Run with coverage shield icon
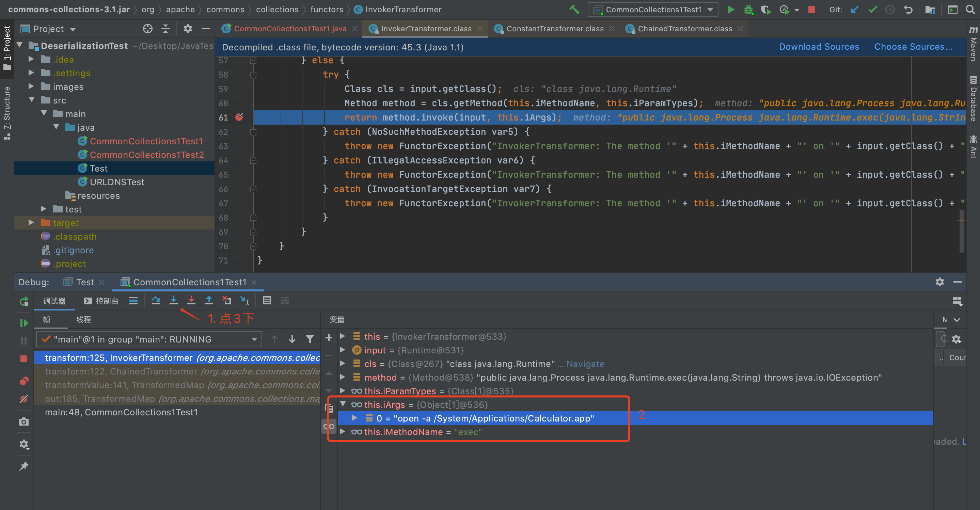This screenshot has width=980, height=510. (x=766, y=10)
